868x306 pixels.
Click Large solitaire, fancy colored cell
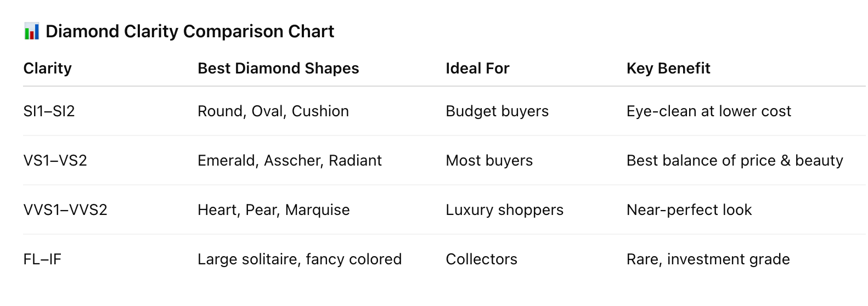300,259
